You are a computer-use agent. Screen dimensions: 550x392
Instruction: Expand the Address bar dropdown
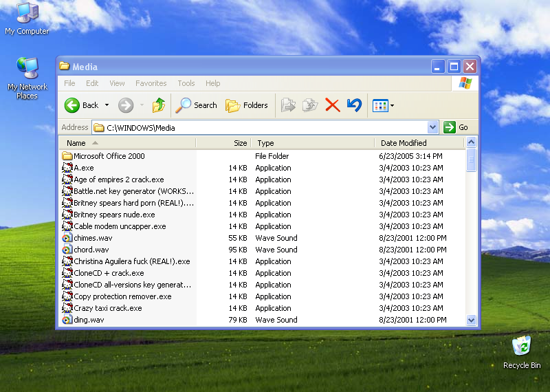(x=433, y=127)
